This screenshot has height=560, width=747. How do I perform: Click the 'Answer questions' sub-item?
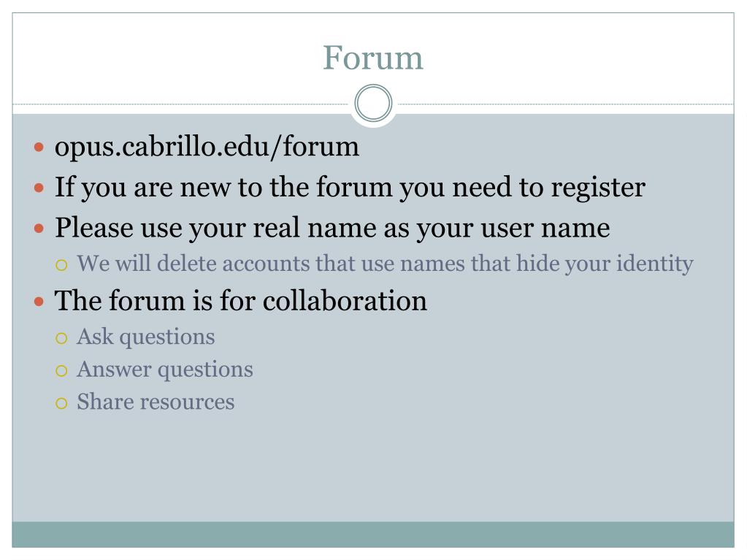click(165, 370)
